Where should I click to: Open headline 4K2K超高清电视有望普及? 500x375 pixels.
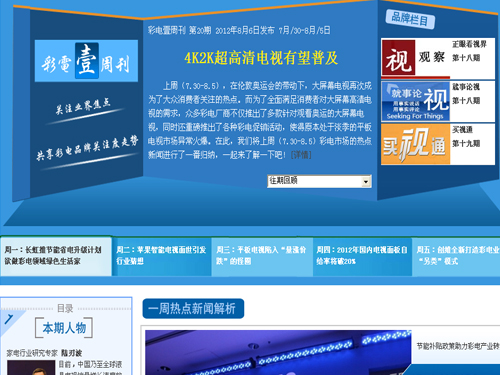[x=261, y=58]
